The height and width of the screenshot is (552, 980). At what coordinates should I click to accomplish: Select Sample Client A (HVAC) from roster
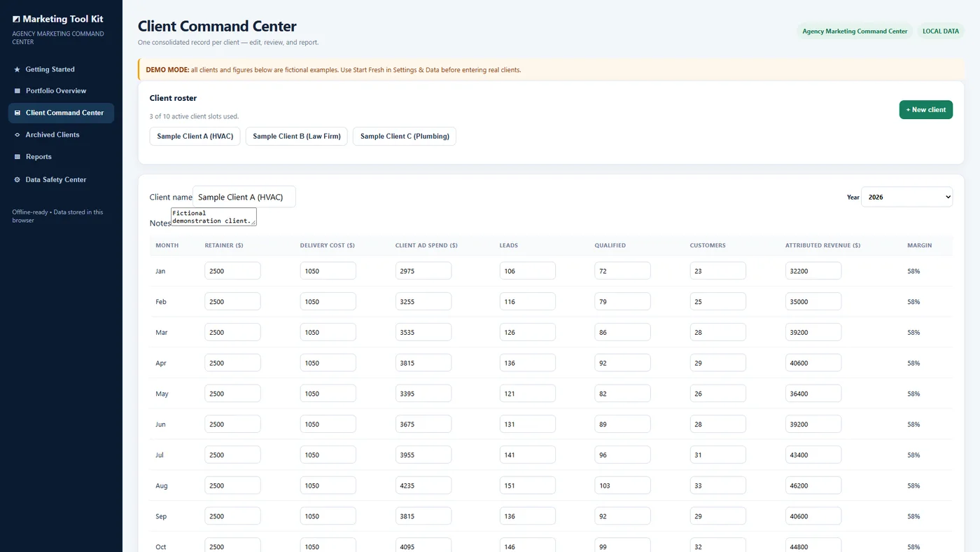195,136
